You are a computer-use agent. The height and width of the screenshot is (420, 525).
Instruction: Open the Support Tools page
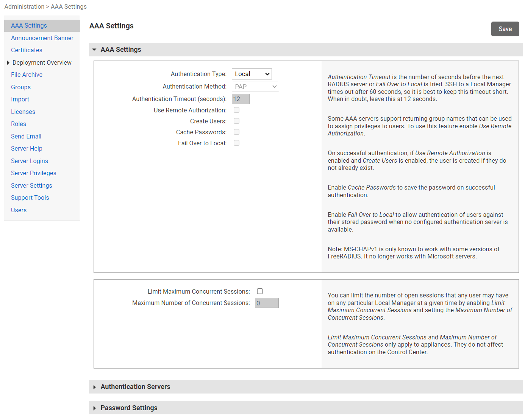(x=30, y=198)
